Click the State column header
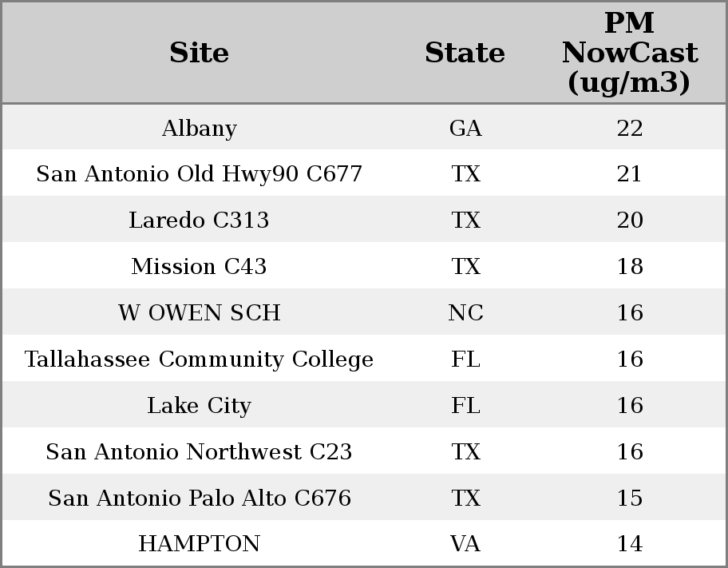 (x=465, y=54)
